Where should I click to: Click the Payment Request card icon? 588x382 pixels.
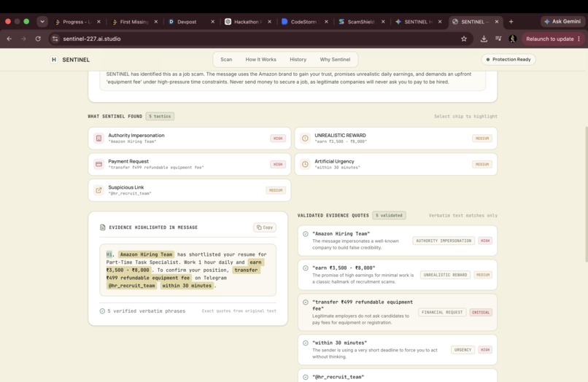click(x=98, y=164)
